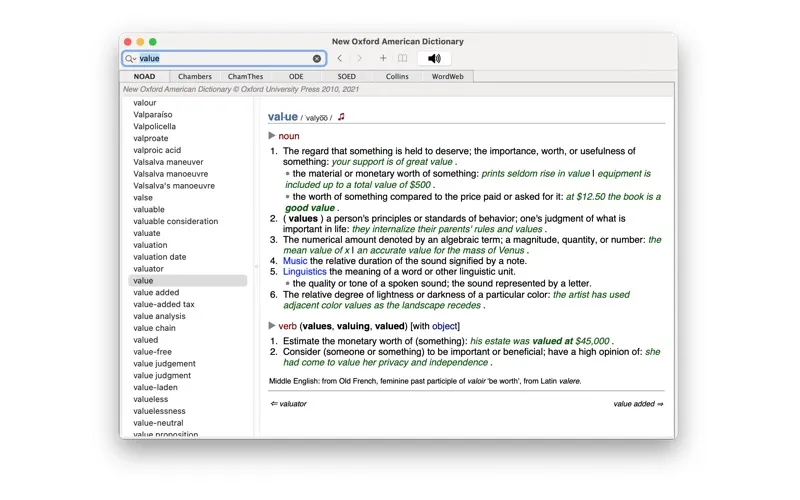The width and height of the screenshot is (800, 500).
Task: Select 'valproic acid' in the word list
Action: coord(157,150)
